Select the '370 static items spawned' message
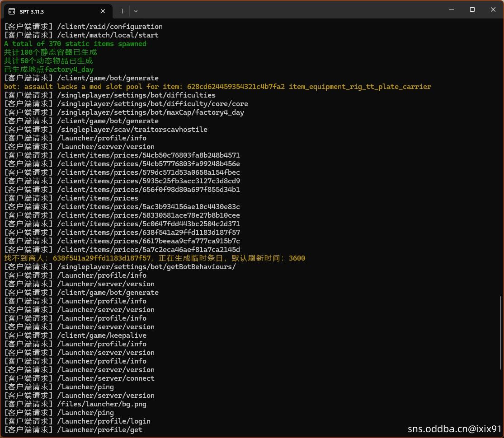This screenshot has height=438, width=504. pos(75,44)
